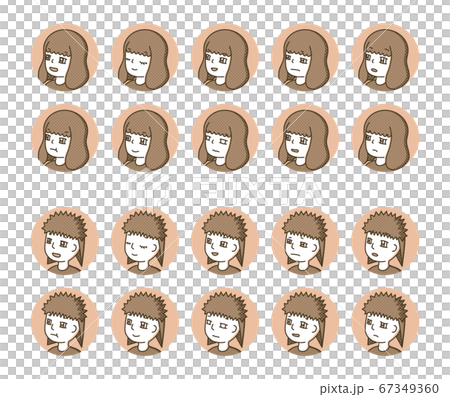Click the long-haired girl avatar with downturned frowning mouth
450x397 pixels.
385,138
